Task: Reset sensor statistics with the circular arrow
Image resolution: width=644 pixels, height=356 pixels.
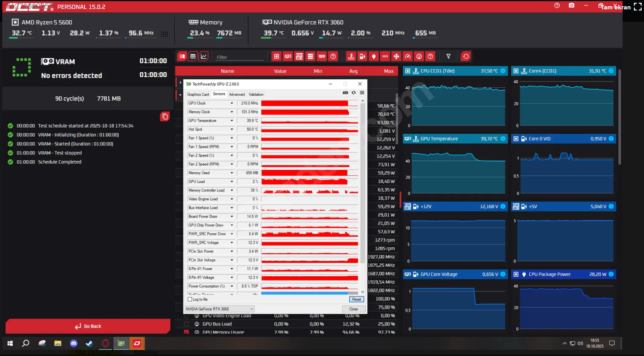Action: (x=466, y=56)
